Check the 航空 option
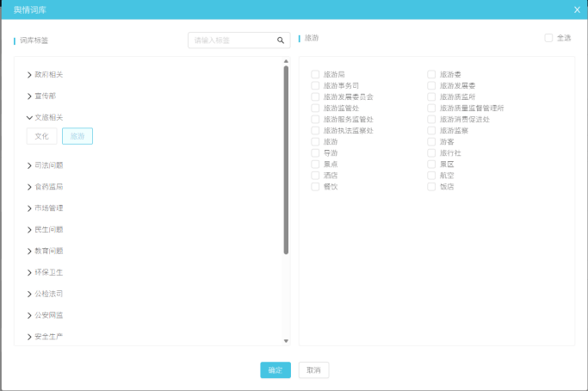Viewport: 588px width, 391px height. click(x=431, y=175)
